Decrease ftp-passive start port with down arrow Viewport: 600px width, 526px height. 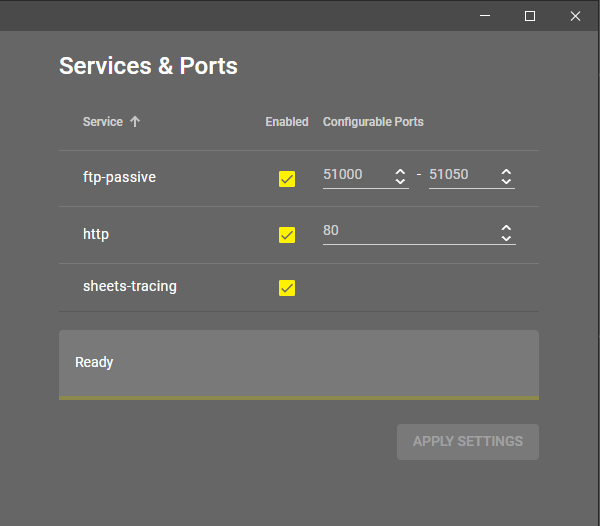click(401, 182)
